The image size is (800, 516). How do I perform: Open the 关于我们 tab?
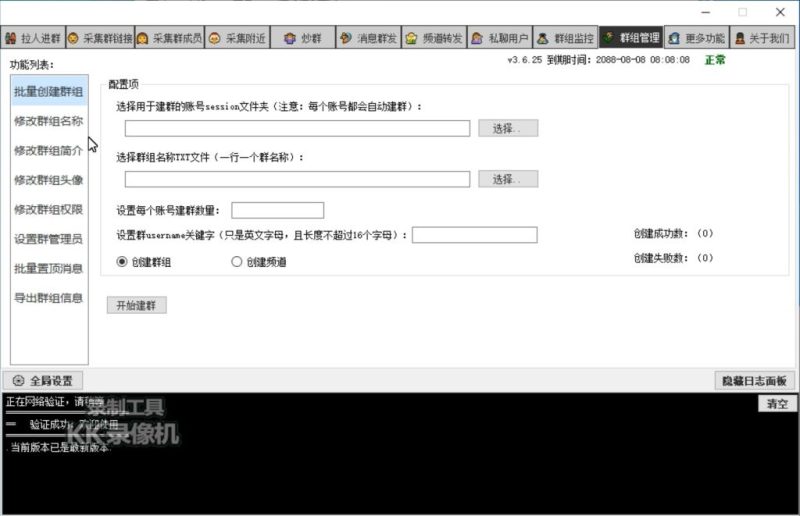(762, 38)
